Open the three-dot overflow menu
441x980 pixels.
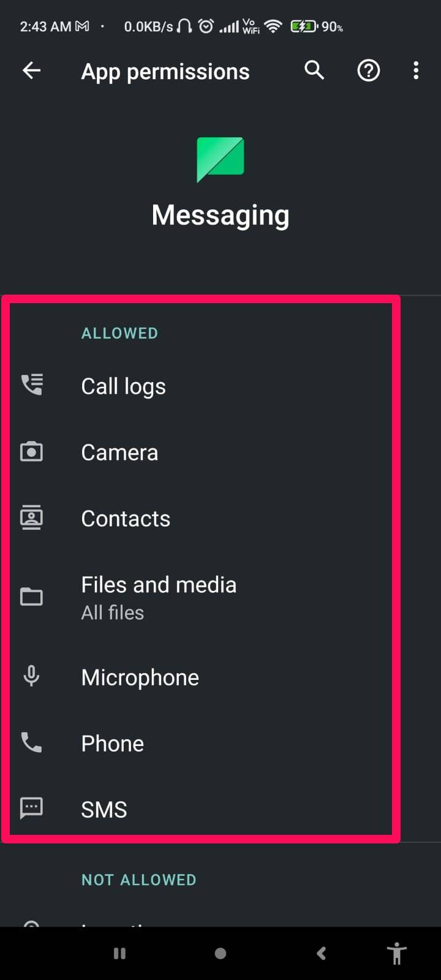[416, 70]
